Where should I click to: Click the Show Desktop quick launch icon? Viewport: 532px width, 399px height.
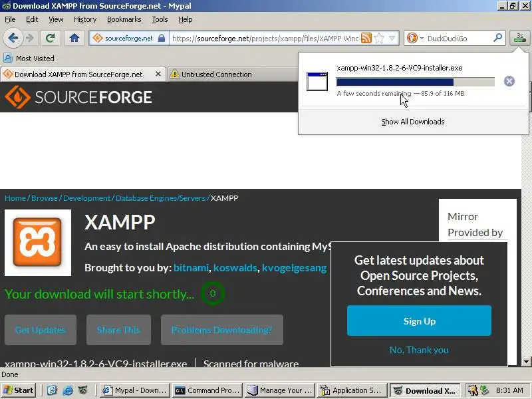[x=52, y=390]
